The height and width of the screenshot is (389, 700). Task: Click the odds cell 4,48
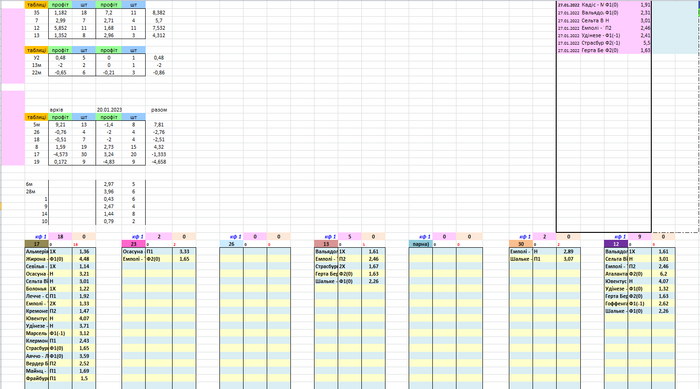click(x=84, y=259)
